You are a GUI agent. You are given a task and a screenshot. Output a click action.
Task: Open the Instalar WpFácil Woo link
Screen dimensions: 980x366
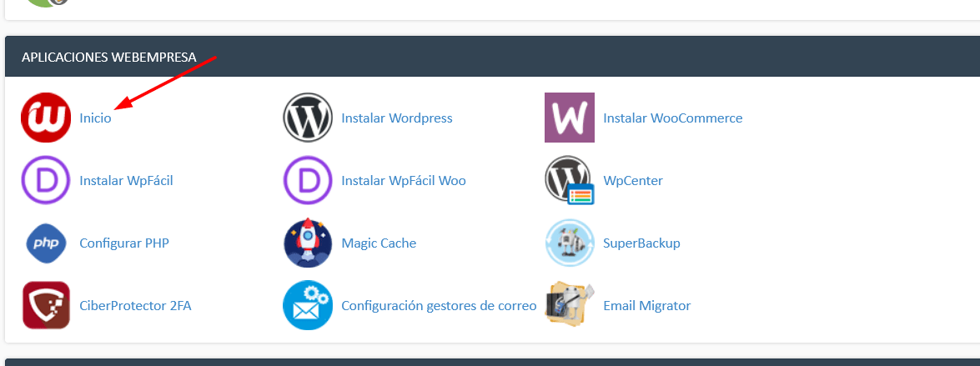[404, 181]
